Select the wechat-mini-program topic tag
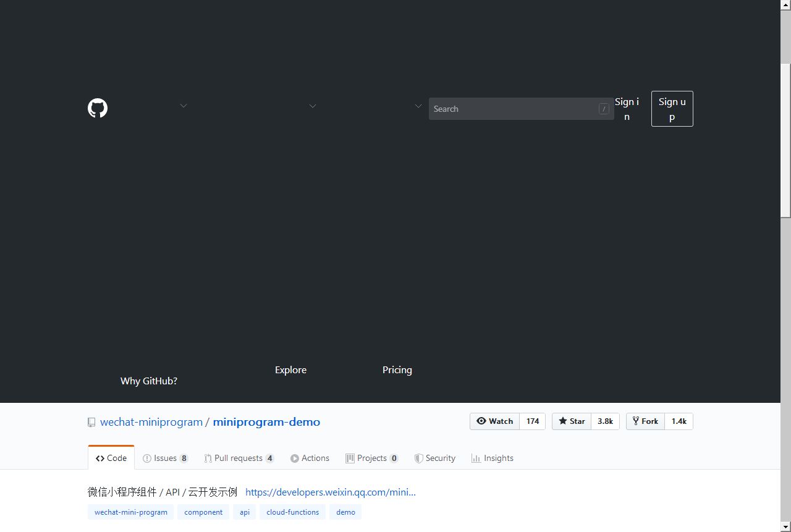Image resolution: width=791 pixels, height=532 pixels. [x=131, y=512]
